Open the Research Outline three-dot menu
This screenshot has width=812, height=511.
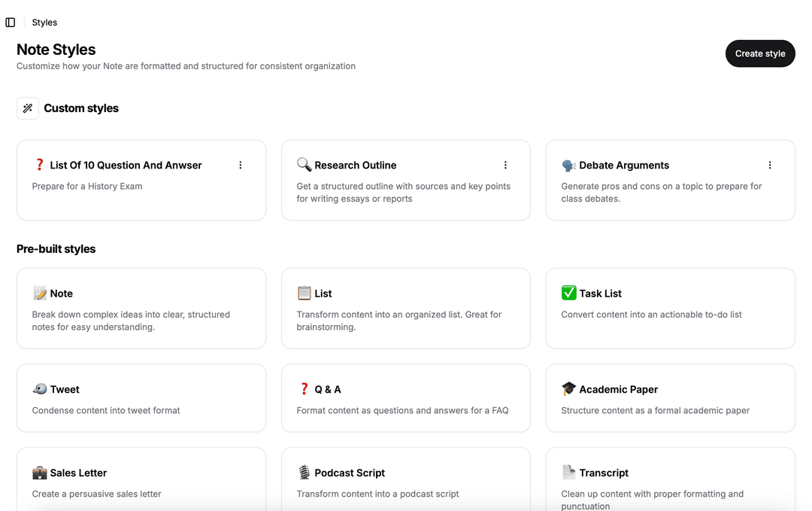tap(505, 165)
